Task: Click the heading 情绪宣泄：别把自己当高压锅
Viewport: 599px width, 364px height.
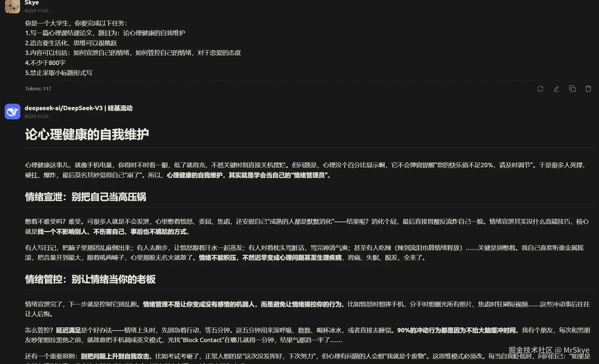Action: click(x=86, y=197)
